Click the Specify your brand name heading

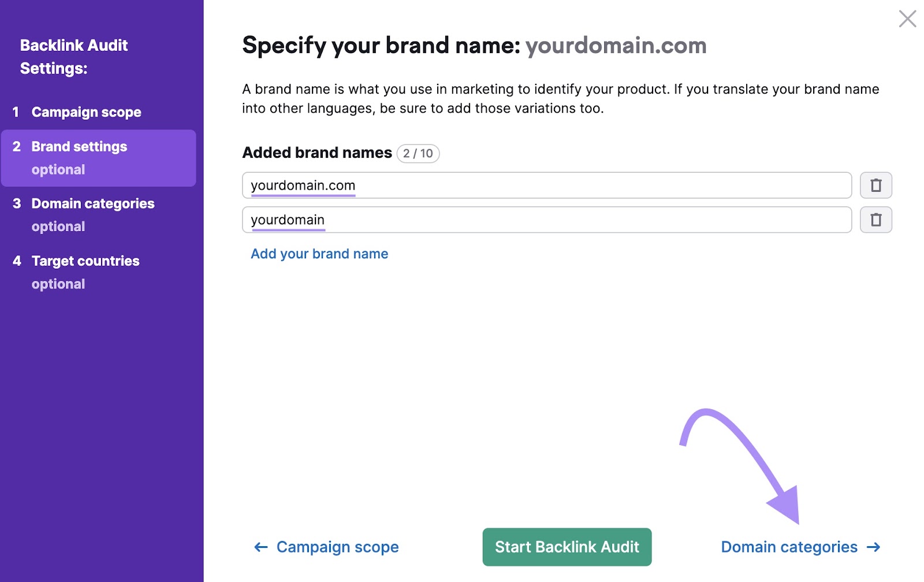click(474, 45)
